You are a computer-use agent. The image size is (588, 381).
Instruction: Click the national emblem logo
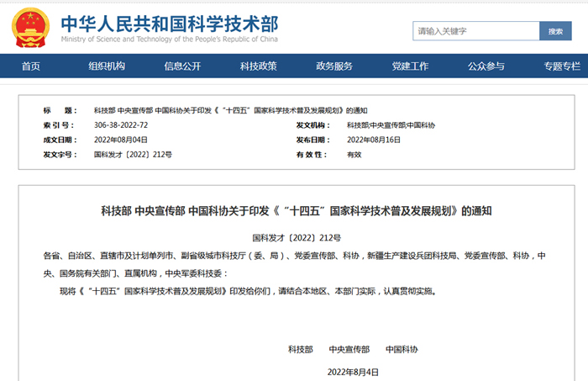30,28
